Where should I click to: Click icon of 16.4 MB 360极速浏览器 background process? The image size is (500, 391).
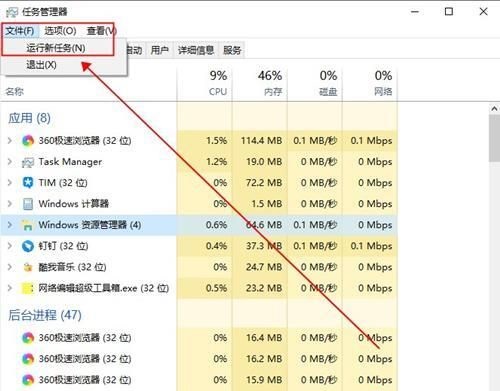[x=28, y=338]
